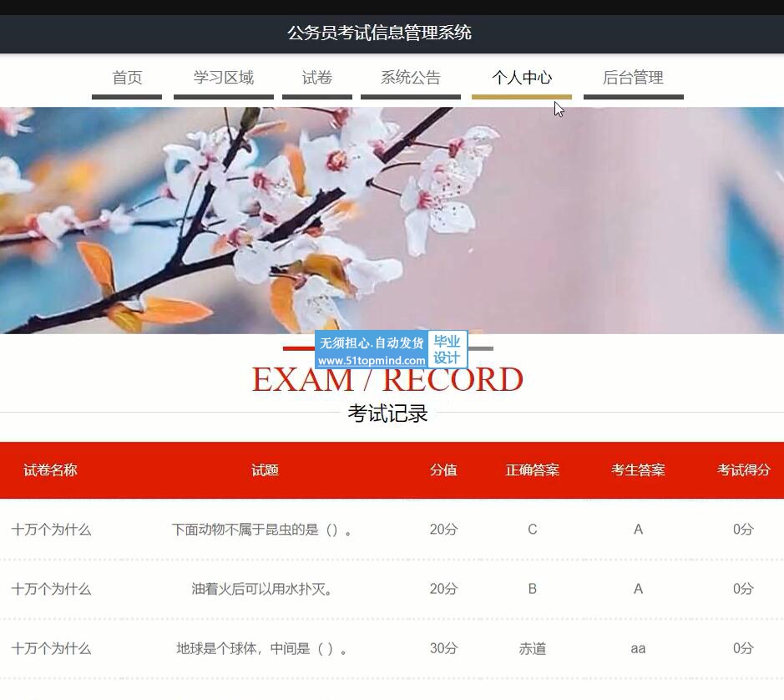Click question 地球是个球体，中间是（）。

click(x=262, y=648)
